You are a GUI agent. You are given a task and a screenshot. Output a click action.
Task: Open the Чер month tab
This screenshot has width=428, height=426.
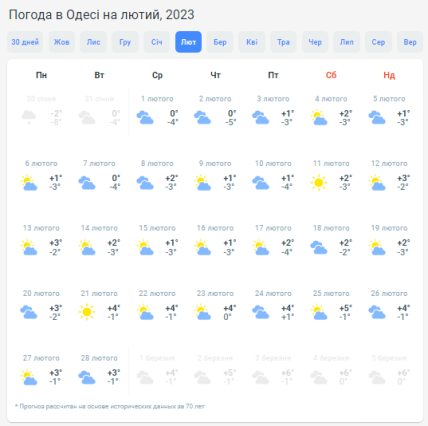tap(315, 42)
